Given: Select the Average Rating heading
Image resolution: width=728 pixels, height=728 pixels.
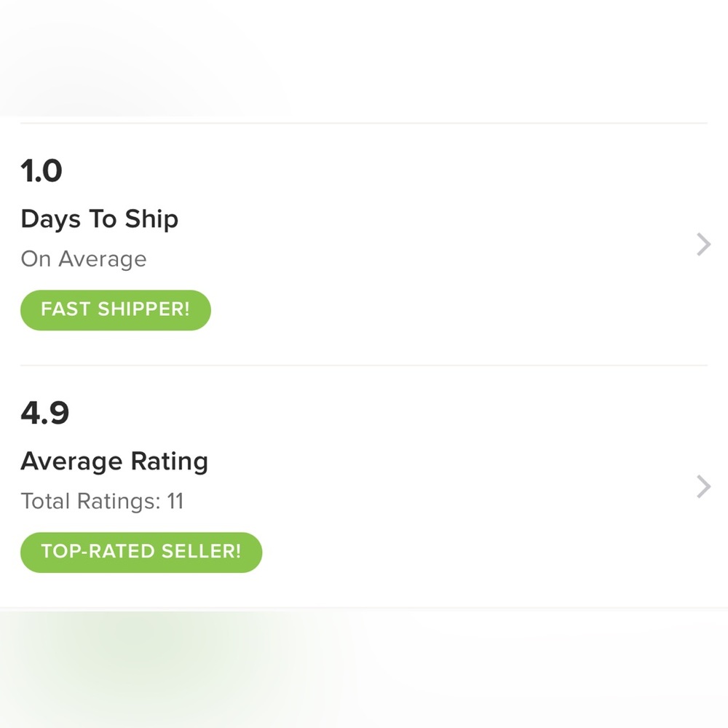Looking at the screenshot, I should click(114, 462).
